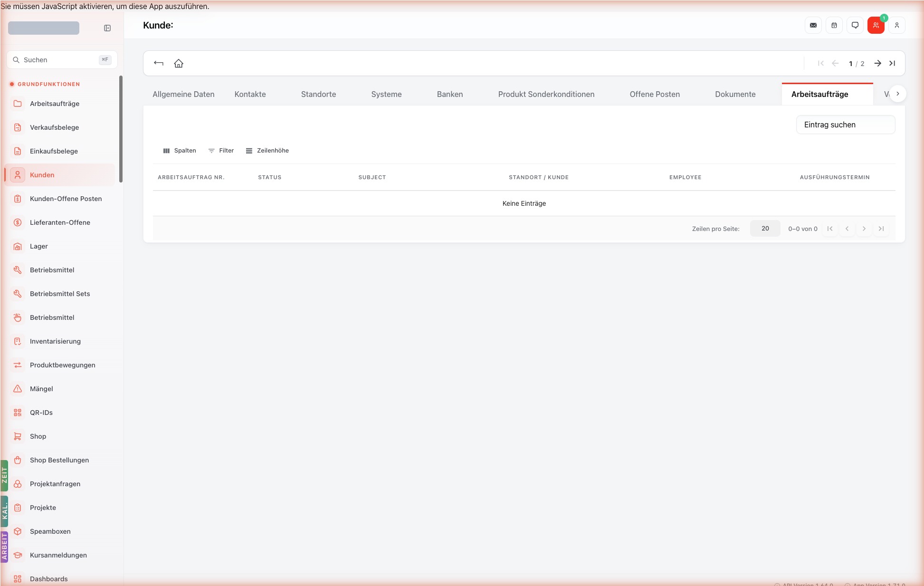
Task: Open Arbeitsaufträge in the sidebar
Action: (60, 104)
